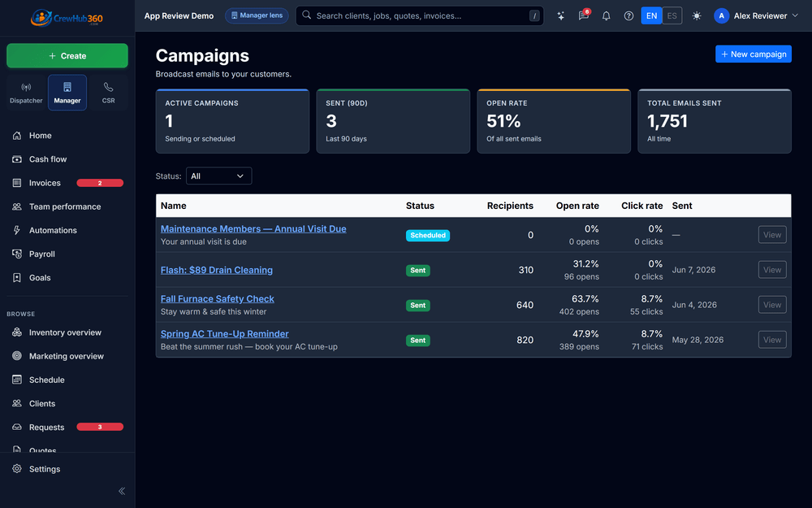The height and width of the screenshot is (508, 812).
Task: Click the Requests inbox icon
Action: coord(17,428)
